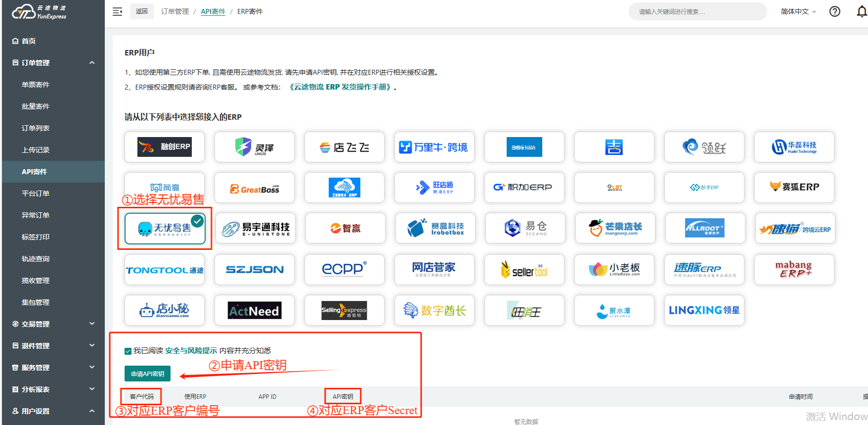Go to 首页 in the sidebar
Screen dimensions: 868x425
coord(28,41)
